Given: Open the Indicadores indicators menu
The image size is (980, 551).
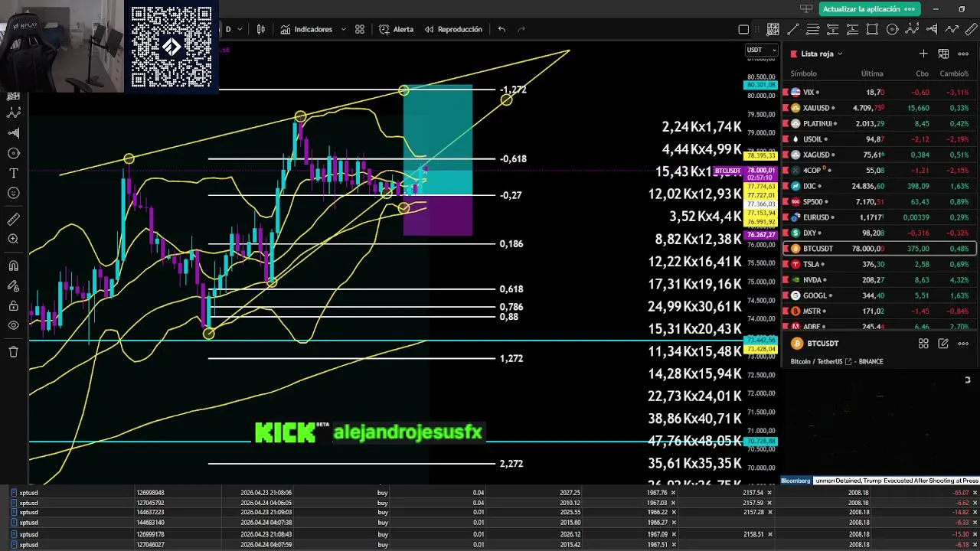Looking at the screenshot, I should (x=305, y=29).
